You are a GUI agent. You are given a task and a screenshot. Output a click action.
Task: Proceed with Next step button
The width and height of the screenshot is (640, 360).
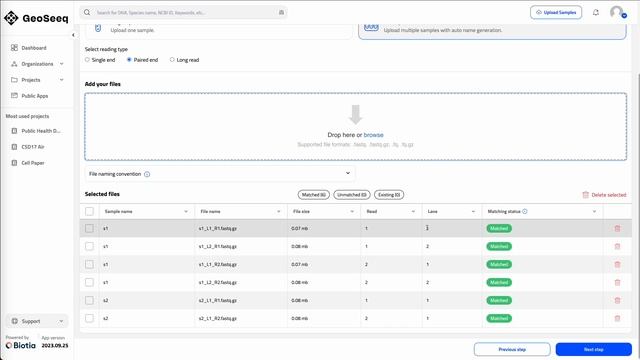pos(593,349)
